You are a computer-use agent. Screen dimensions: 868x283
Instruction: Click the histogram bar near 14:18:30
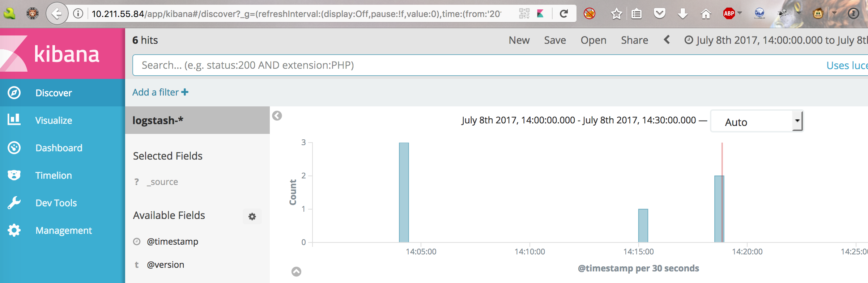719,209
